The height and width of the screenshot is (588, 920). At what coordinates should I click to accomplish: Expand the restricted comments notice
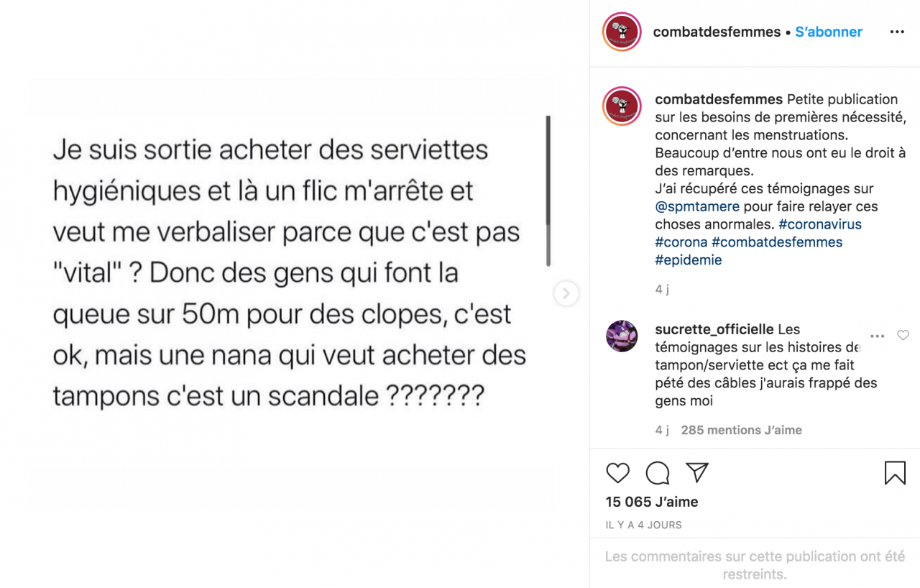(755, 565)
